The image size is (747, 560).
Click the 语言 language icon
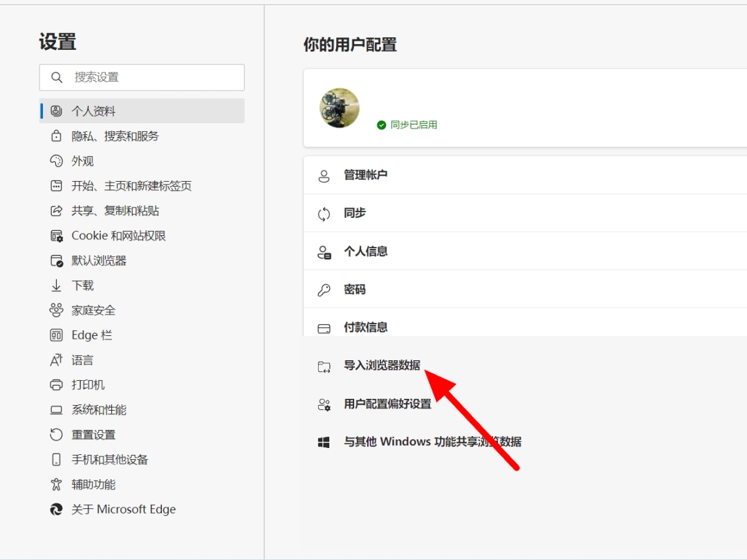pyautogui.click(x=56, y=360)
